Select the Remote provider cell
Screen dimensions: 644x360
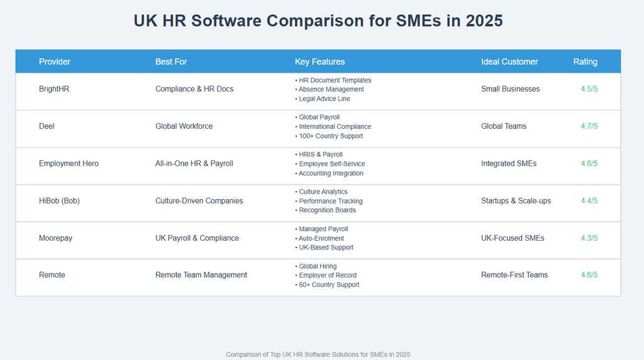(52, 275)
